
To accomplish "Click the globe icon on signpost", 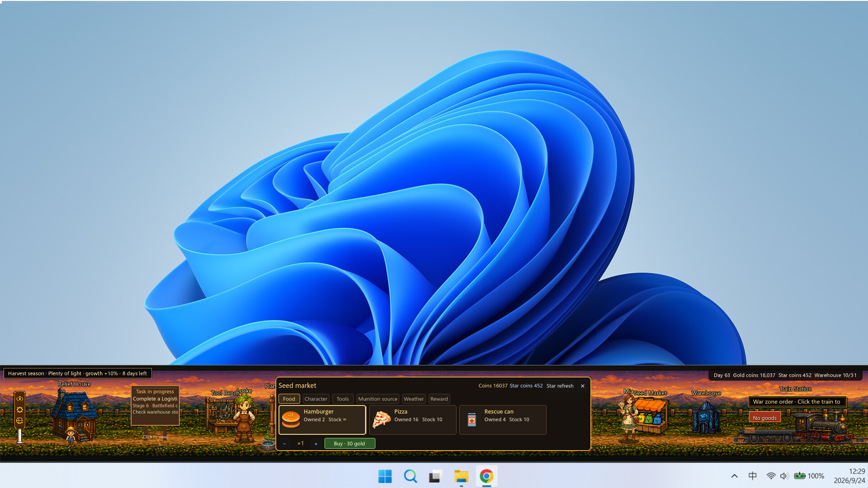I will pos(19,420).
